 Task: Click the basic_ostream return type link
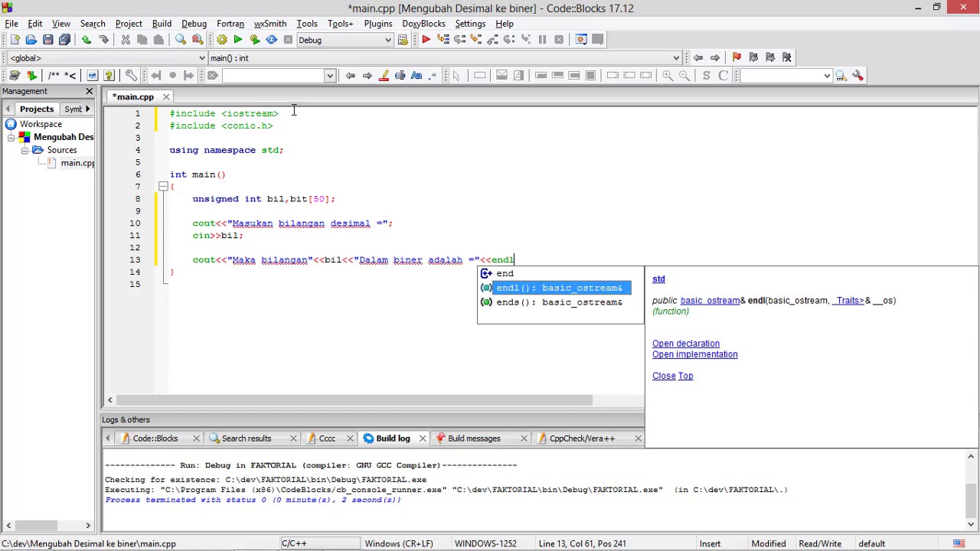coord(710,301)
